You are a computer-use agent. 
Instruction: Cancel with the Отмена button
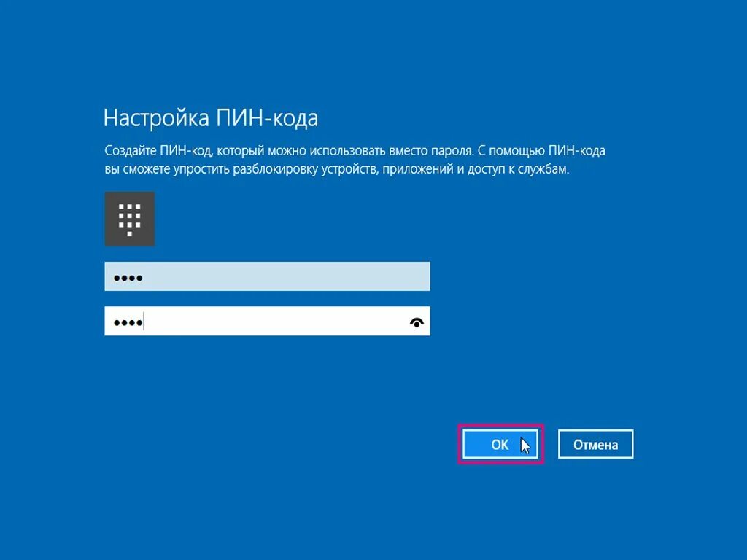[x=595, y=444]
